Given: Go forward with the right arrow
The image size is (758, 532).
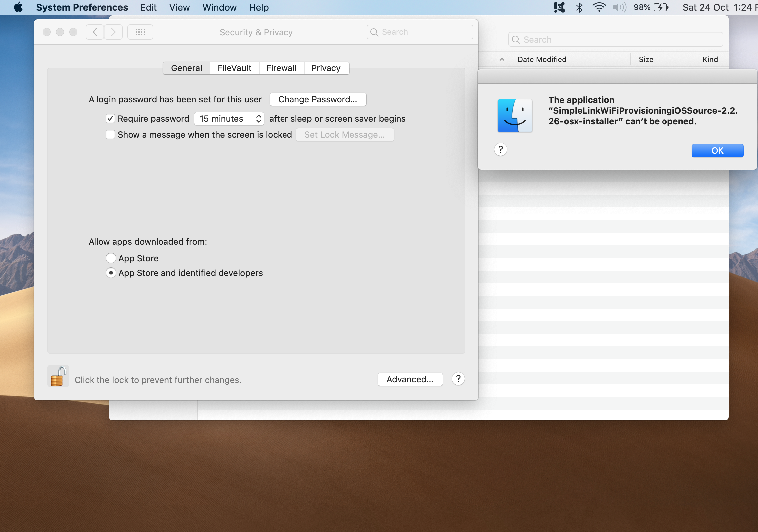Looking at the screenshot, I should coord(113,32).
